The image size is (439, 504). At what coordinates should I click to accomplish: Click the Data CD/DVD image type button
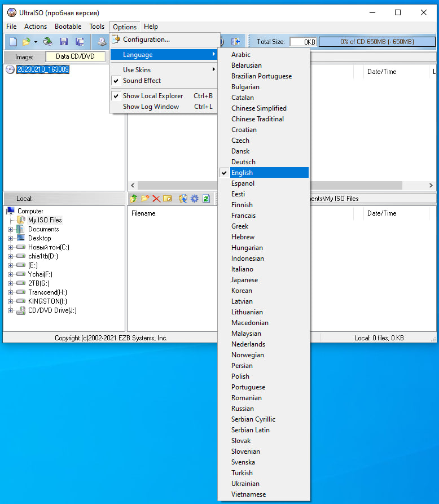tap(75, 56)
